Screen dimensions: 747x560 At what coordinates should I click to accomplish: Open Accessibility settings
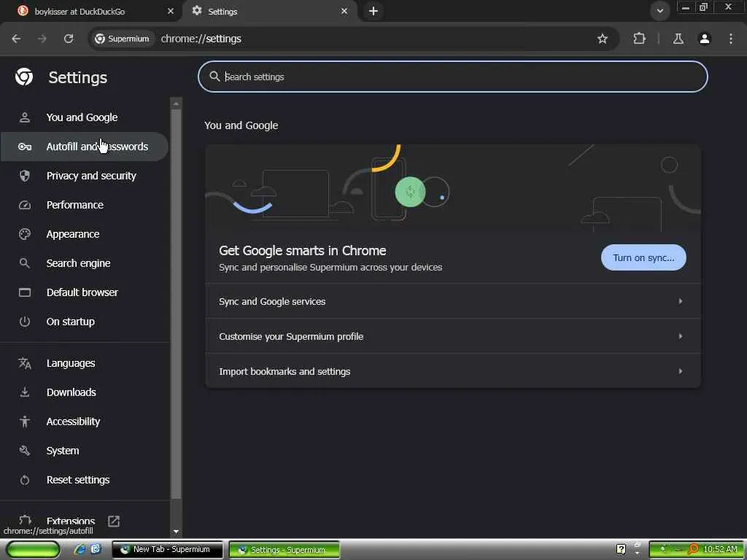click(x=85, y=421)
